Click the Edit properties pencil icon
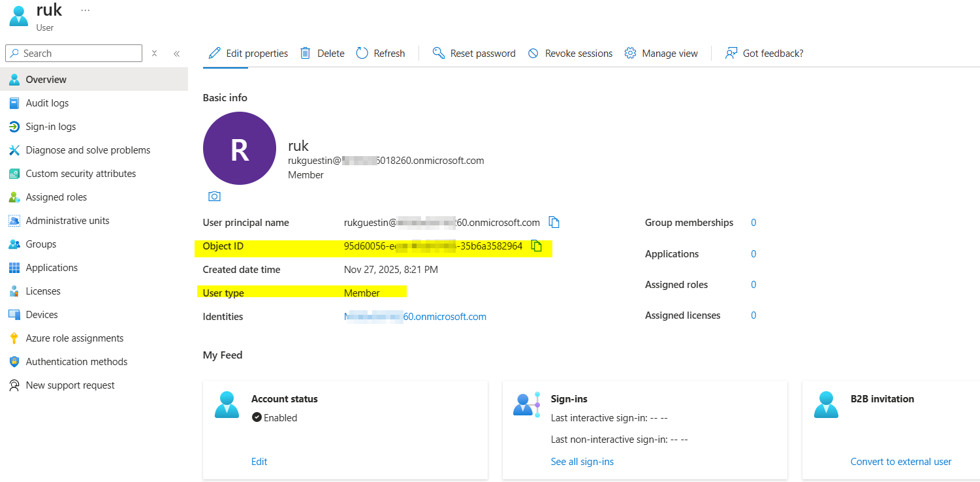The image size is (980, 482). 214,53
